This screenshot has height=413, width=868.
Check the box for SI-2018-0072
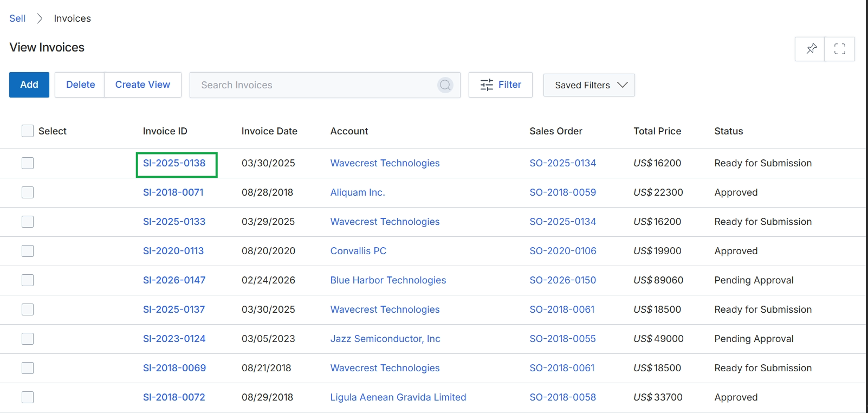(x=28, y=397)
